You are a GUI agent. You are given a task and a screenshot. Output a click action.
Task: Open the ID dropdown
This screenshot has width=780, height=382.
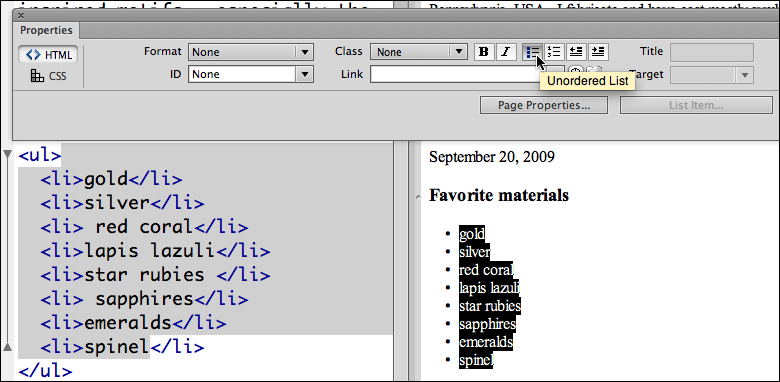(x=251, y=74)
